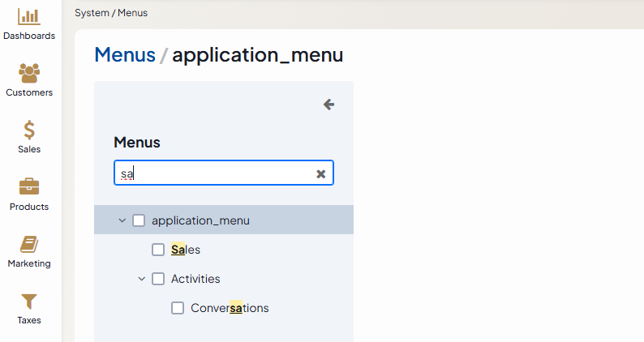The image size is (644, 342).
Task: Open Dashboards bar chart icon
Action: pos(29,16)
